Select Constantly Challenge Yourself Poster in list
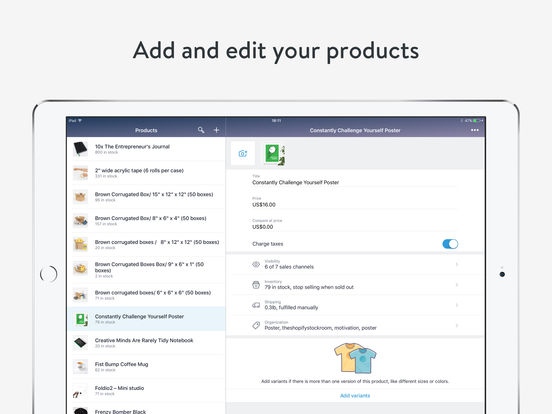 [146, 319]
